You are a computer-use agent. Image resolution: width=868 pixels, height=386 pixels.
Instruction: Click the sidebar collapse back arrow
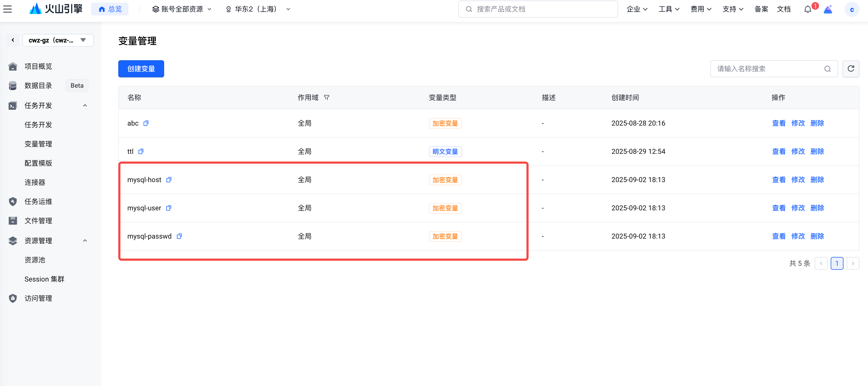point(13,40)
